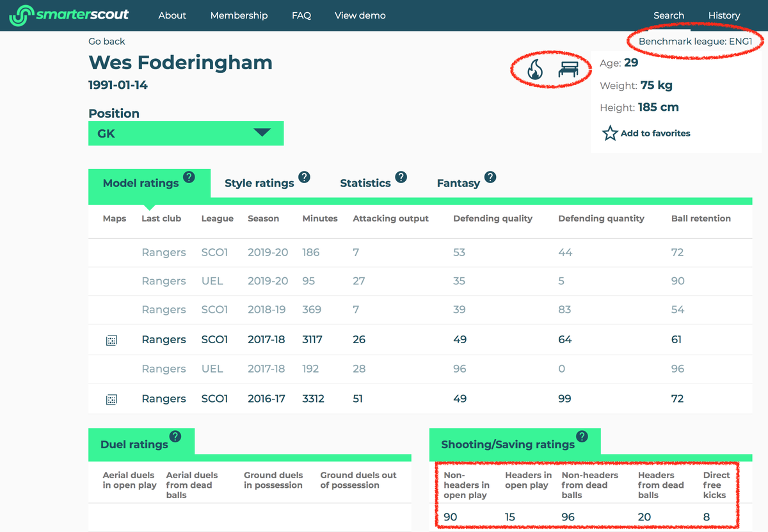Screen dimensions: 768x532
Task: Click the Ground duels in possession header
Action: pos(273,480)
